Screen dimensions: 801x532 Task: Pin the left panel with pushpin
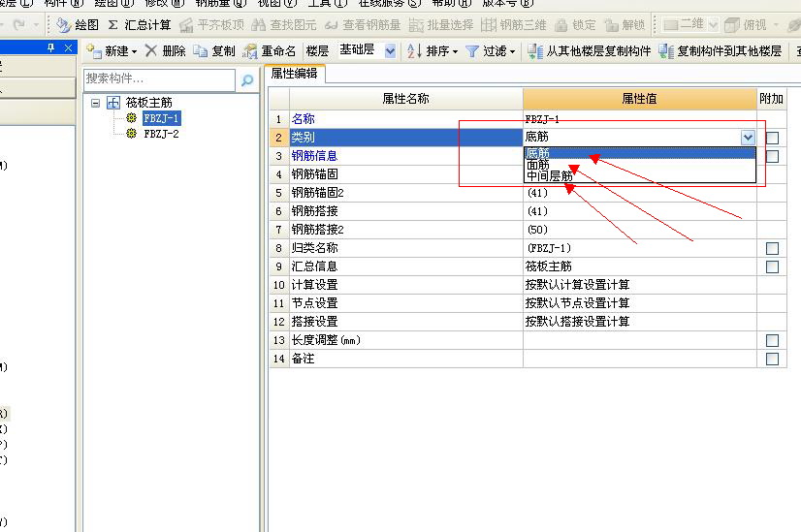50,48
